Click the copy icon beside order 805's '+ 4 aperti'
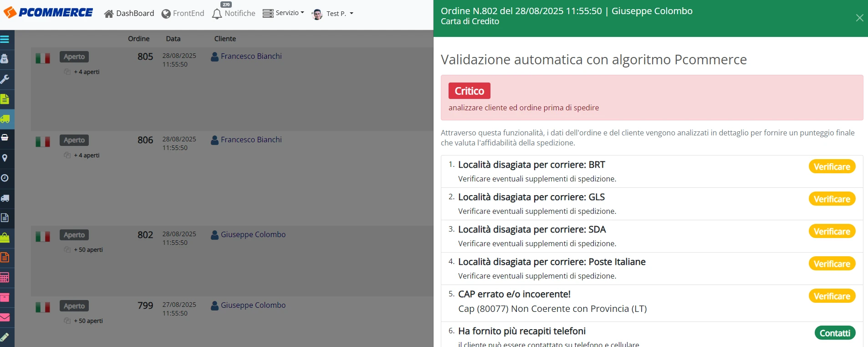The height and width of the screenshot is (347, 868). point(67,72)
